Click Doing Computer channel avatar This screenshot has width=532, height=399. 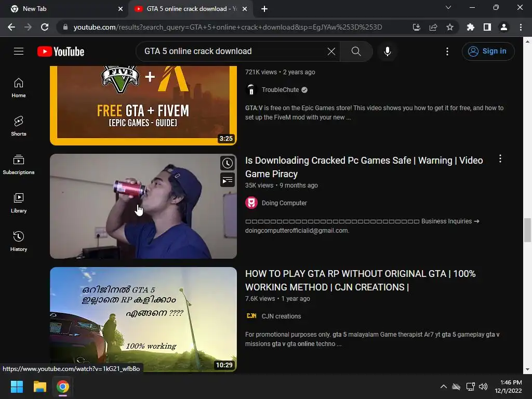point(251,203)
